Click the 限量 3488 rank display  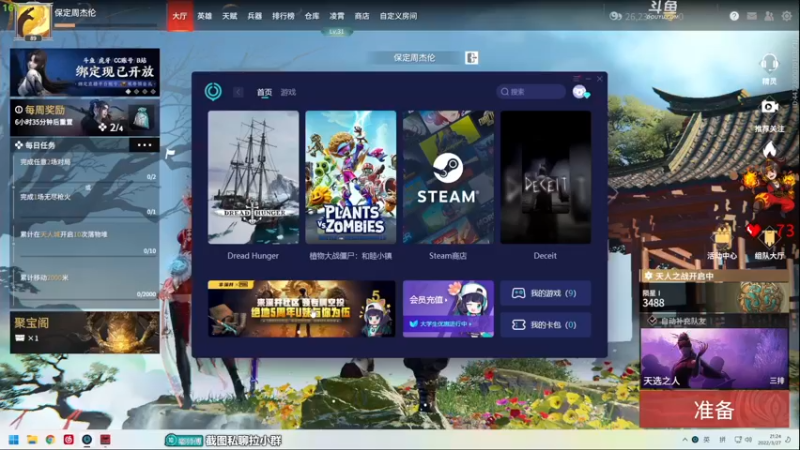(714, 298)
